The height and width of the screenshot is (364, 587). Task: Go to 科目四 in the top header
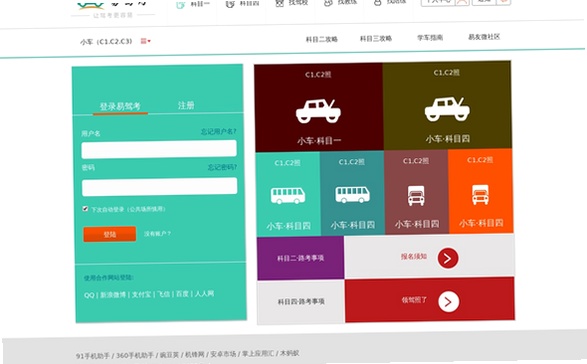pyautogui.click(x=243, y=4)
